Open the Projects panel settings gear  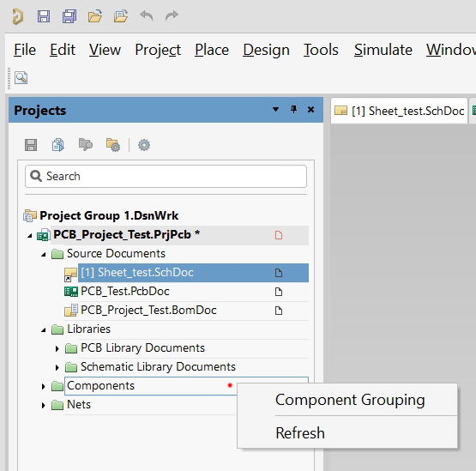point(144,145)
